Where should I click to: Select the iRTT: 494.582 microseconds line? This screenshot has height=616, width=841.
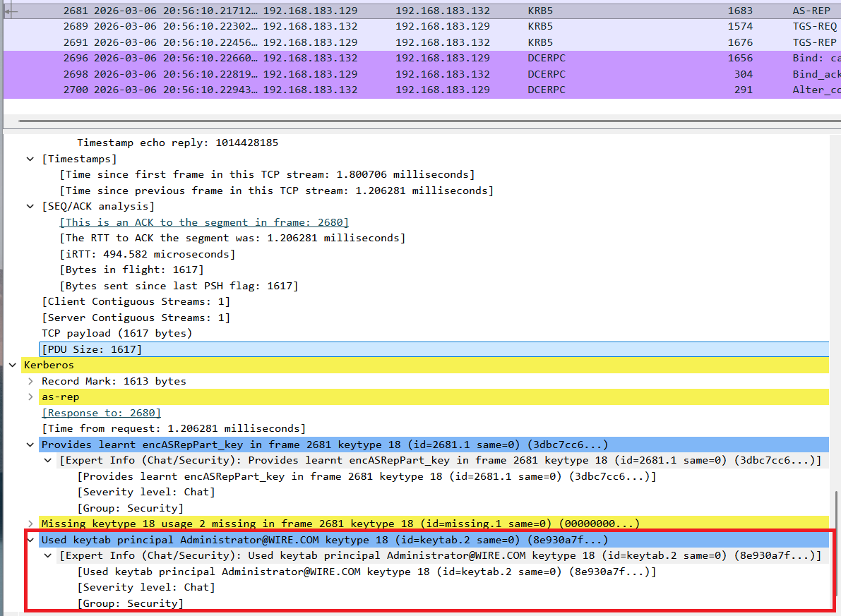[148, 254]
